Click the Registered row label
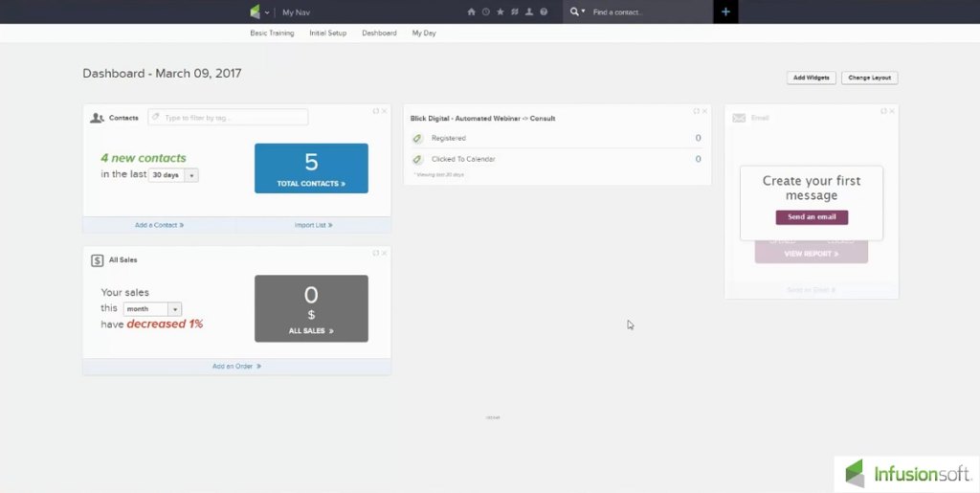 [449, 138]
